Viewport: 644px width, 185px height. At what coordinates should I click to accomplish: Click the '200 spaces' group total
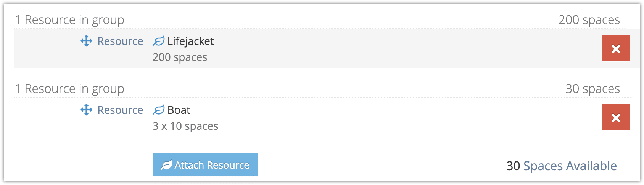coord(589,20)
